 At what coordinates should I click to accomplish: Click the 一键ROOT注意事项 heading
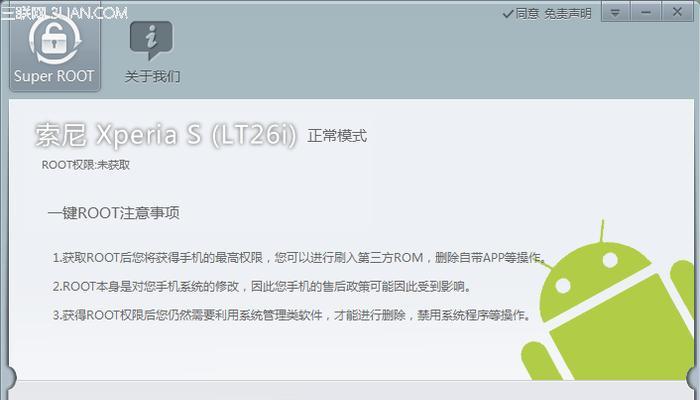(x=114, y=213)
